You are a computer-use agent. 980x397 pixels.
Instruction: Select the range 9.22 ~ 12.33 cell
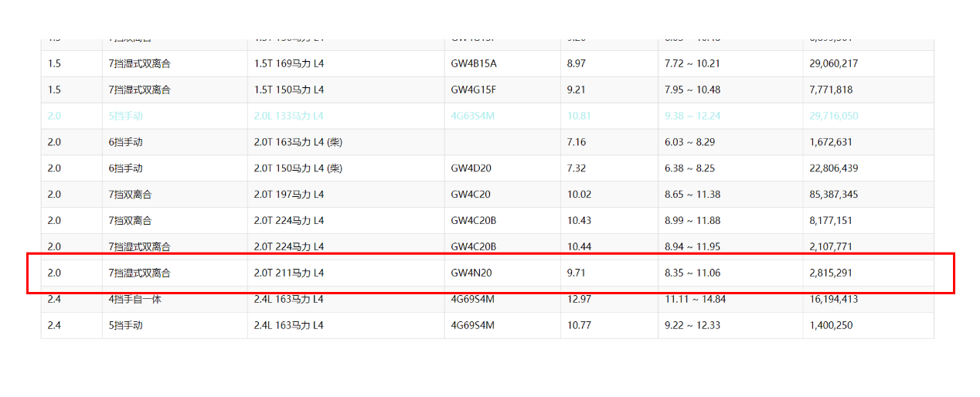(x=692, y=325)
